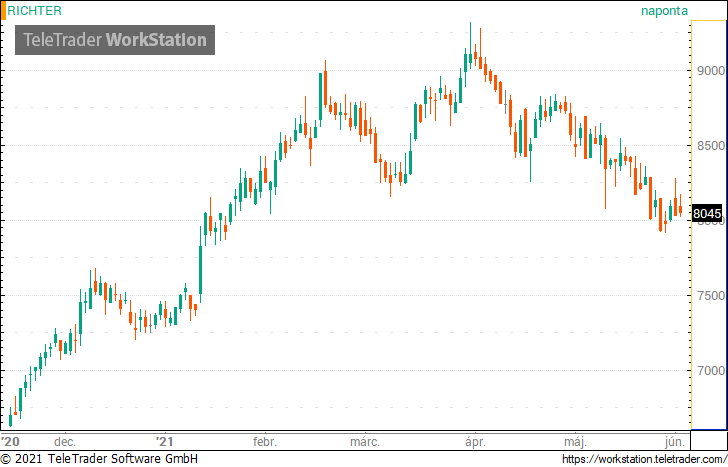Click the 2021 TeleTrader Software GmbH copyright text

[99, 459]
